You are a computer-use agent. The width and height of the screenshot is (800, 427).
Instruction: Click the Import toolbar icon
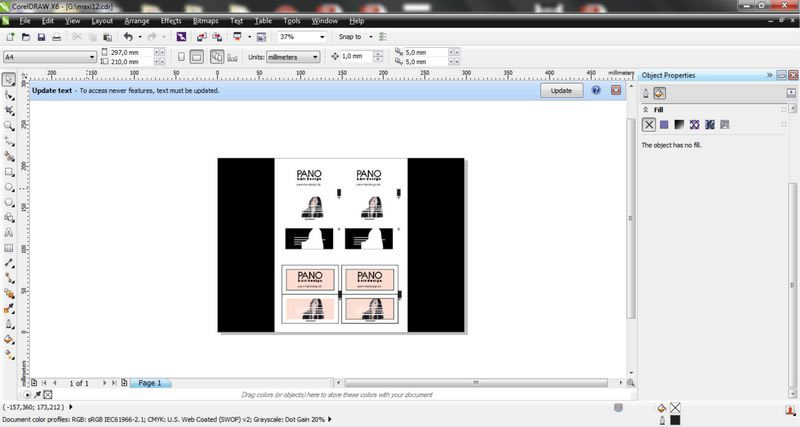pos(202,37)
